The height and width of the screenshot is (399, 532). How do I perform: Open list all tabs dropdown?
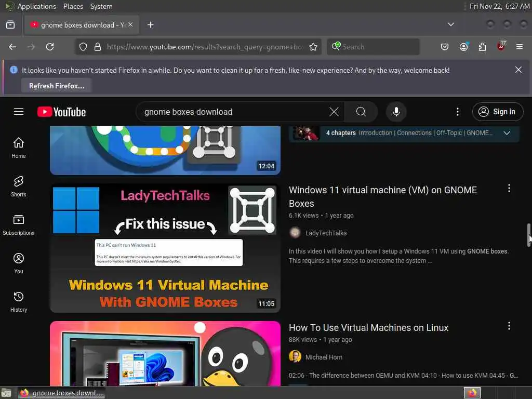(x=451, y=24)
